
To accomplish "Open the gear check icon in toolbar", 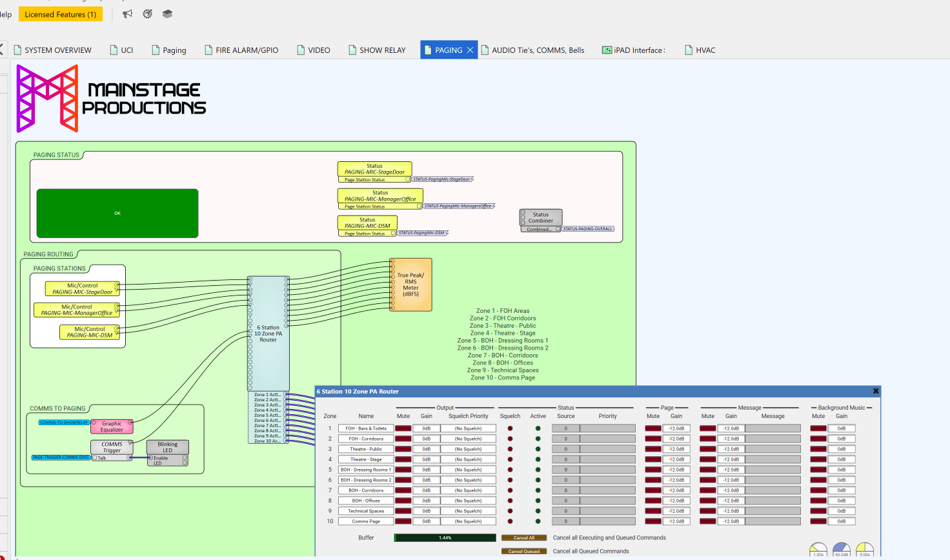I will tap(147, 14).
